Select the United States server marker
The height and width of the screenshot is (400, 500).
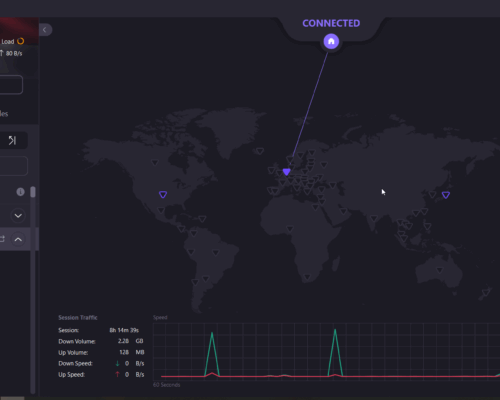pyautogui.click(x=163, y=195)
